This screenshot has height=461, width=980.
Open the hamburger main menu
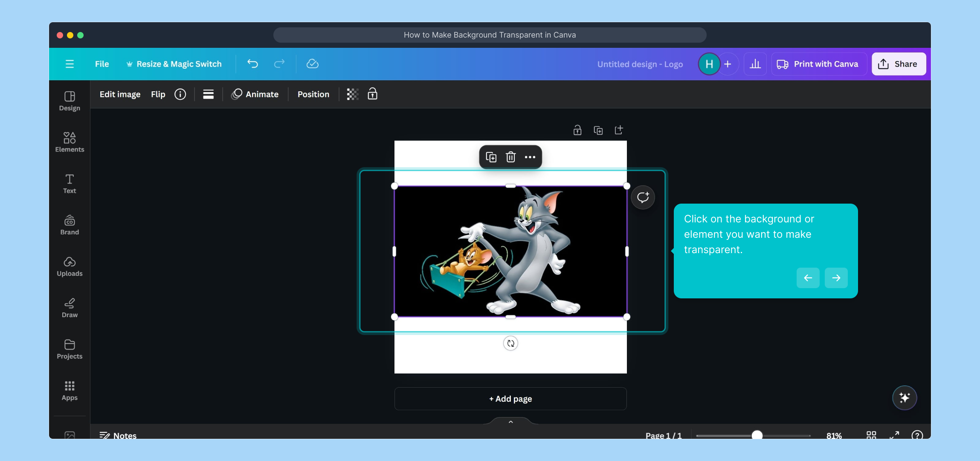click(x=70, y=64)
